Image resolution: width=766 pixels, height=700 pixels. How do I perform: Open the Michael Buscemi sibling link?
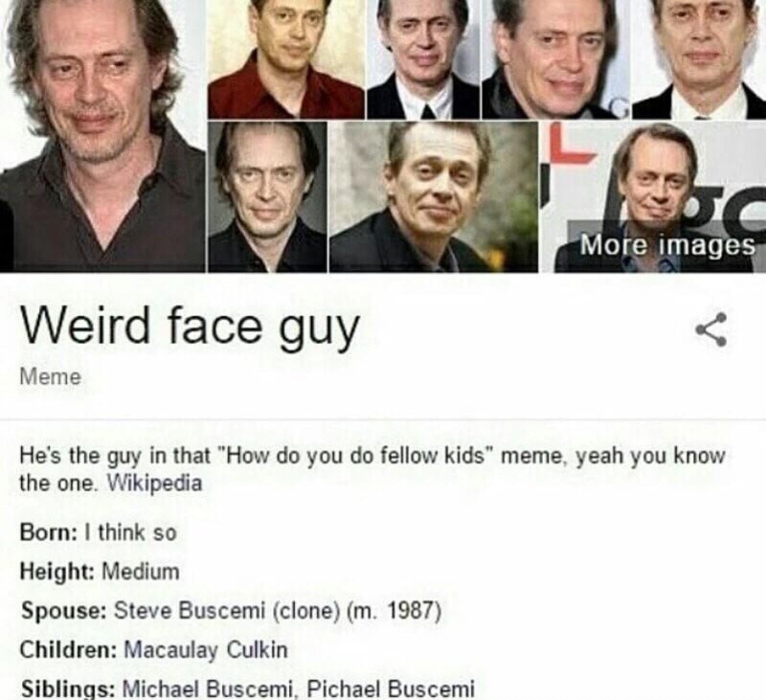pos(208,689)
